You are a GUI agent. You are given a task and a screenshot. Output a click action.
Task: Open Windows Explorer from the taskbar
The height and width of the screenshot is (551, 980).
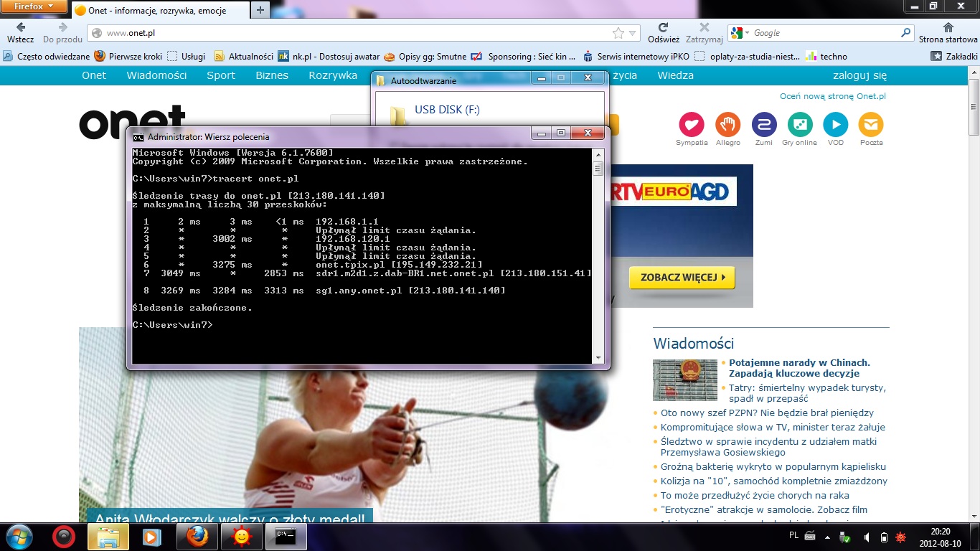coord(108,537)
